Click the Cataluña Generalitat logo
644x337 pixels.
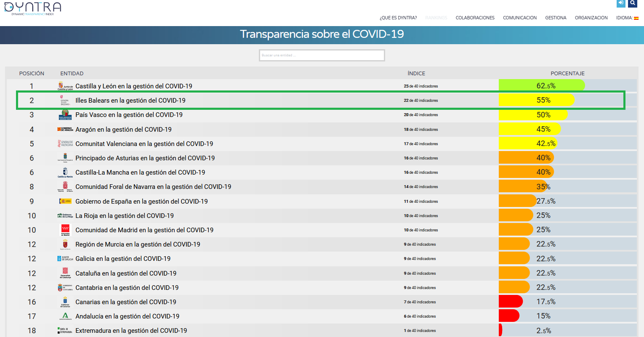[x=65, y=273]
